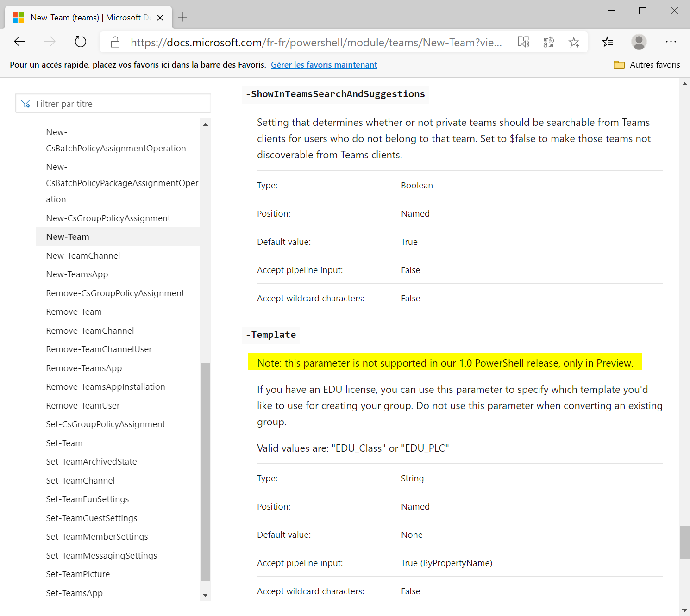This screenshot has height=616, width=690.
Task: Click the Valid values EDU_Class line
Action: click(353, 448)
